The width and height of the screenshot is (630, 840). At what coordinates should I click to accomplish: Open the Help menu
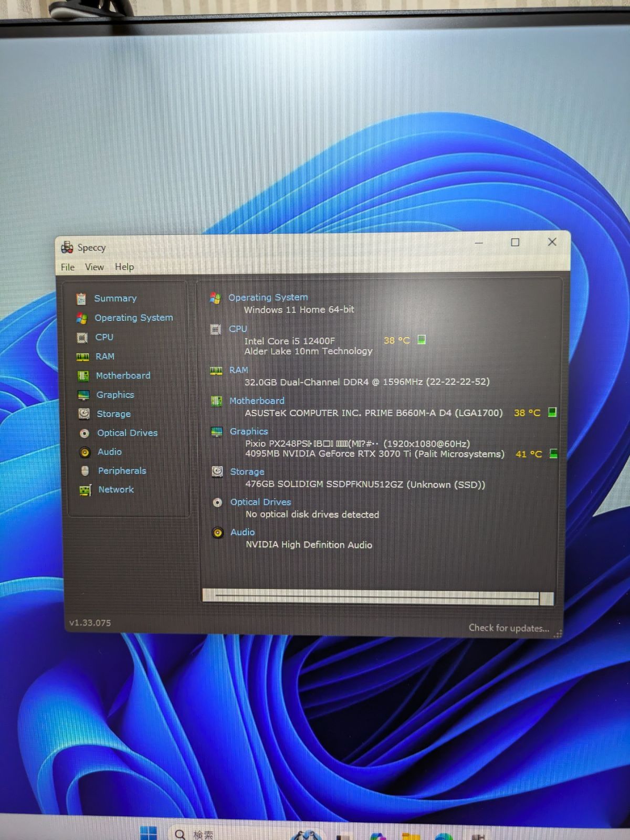click(124, 267)
